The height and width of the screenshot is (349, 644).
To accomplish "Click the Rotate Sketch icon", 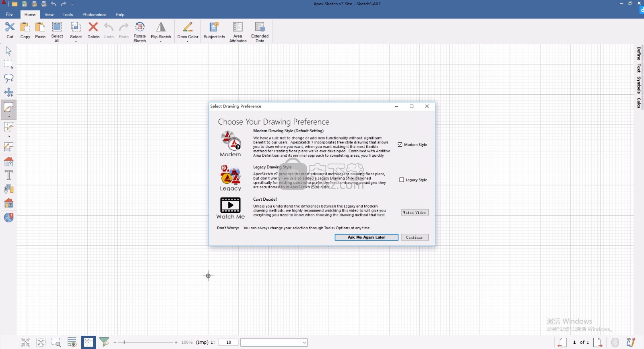I will (x=140, y=27).
